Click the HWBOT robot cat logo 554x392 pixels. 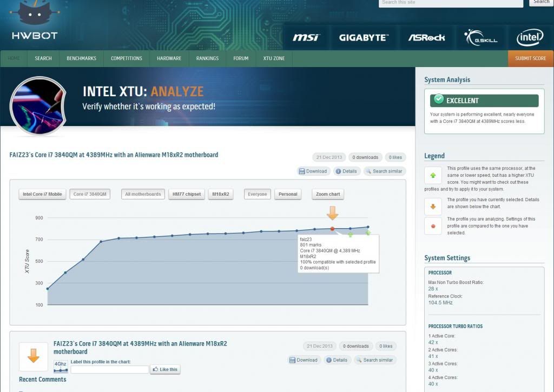[x=35, y=13]
